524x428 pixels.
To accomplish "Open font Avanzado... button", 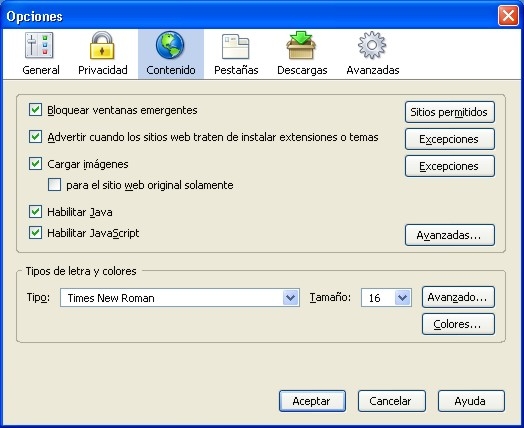I will [458, 297].
